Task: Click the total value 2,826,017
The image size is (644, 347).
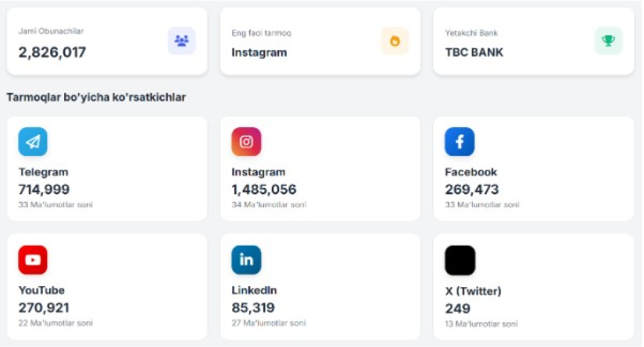Action: pyautogui.click(x=52, y=52)
